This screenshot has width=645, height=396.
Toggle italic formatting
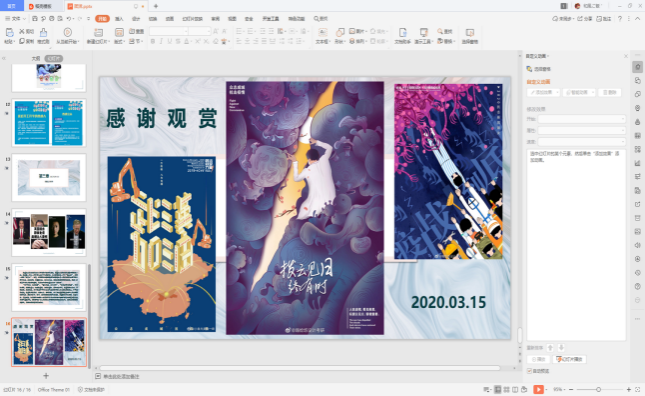(x=161, y=41)
